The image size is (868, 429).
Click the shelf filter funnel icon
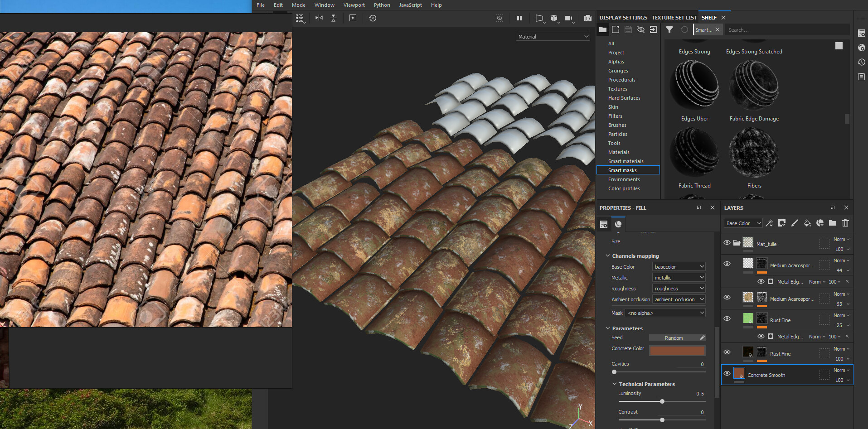[x=669, y=29]
